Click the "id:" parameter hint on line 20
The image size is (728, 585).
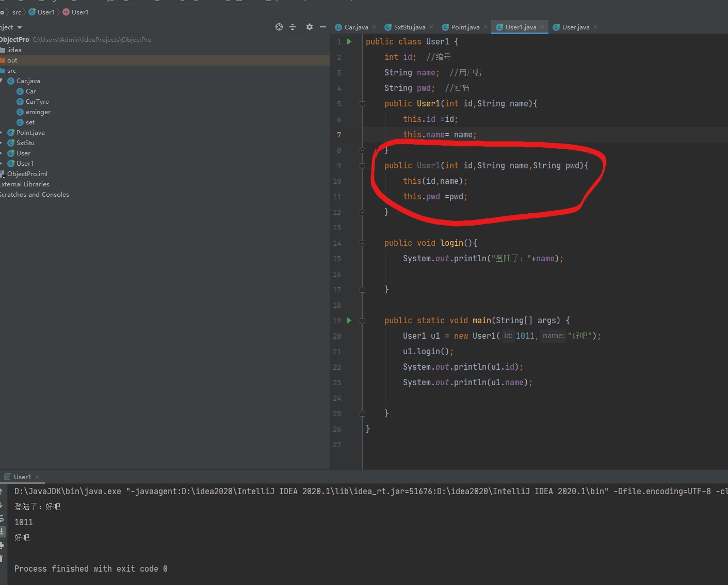tap(508, 336)
